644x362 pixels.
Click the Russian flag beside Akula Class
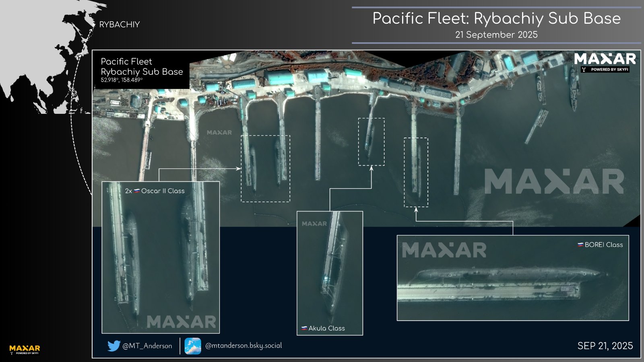click(x=304, y=329)
